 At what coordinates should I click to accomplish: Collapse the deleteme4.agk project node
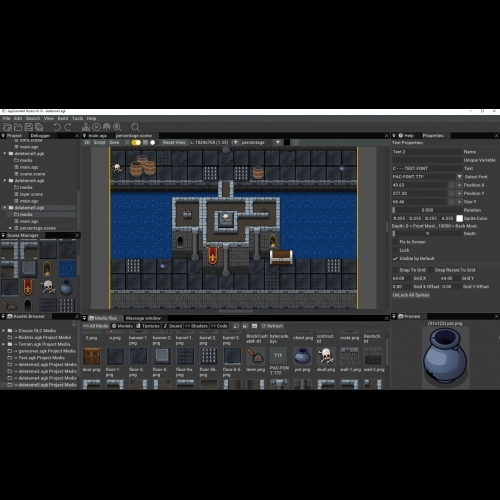(x=5, y=181)
